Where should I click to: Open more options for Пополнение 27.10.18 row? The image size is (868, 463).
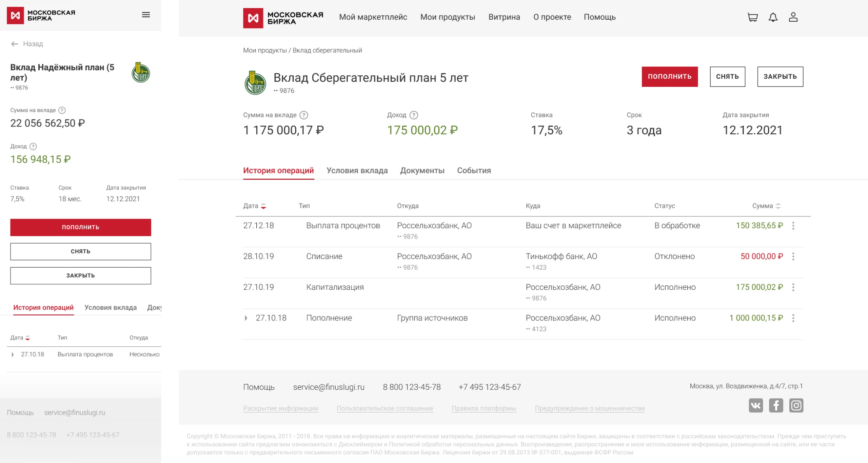[x=793, y=318]
